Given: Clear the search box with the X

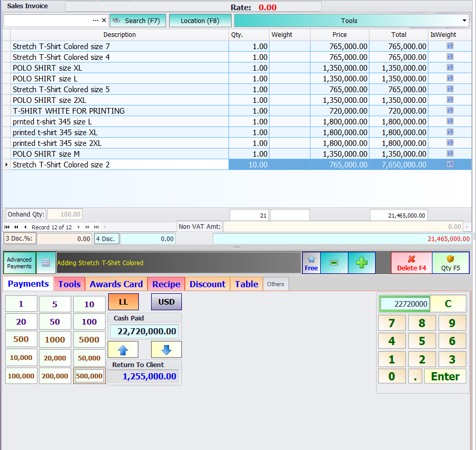Looking at the screenshot, I should (x=104, y=20).
